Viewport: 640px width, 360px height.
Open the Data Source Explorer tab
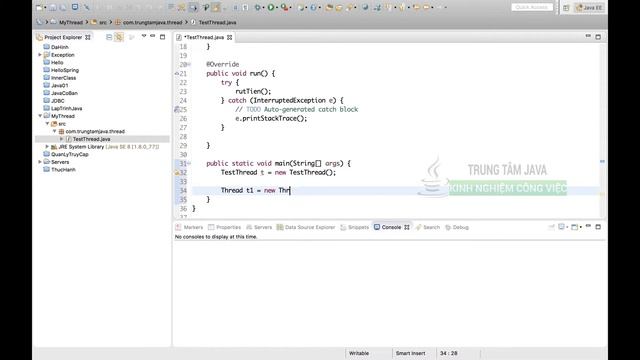[x=306, y=227]
